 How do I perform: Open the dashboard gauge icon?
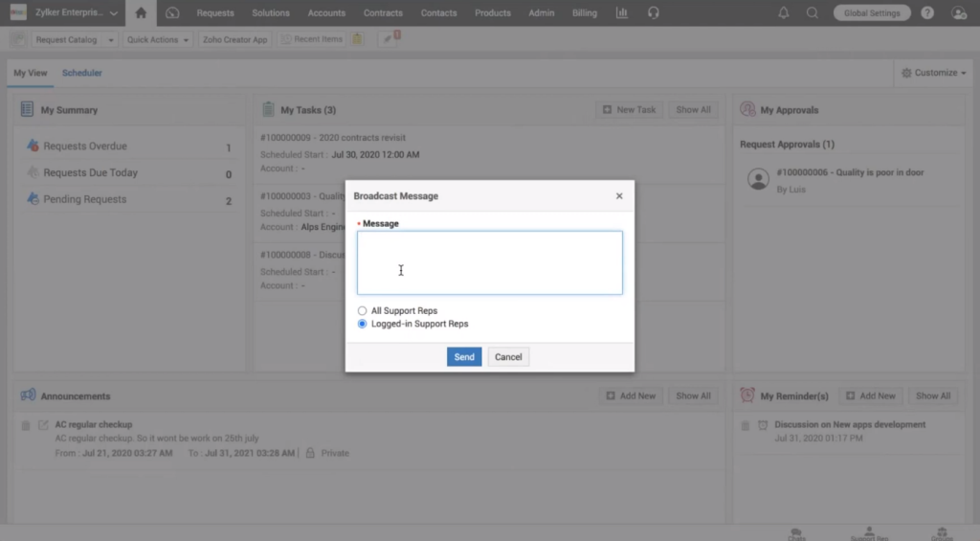(x=172, y=13)
